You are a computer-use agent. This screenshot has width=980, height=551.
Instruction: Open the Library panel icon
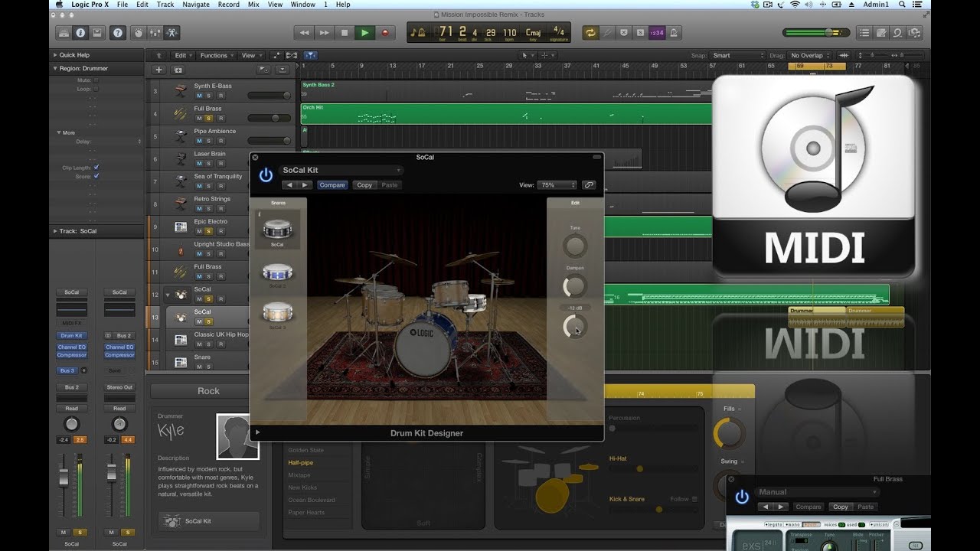point(64,33)
